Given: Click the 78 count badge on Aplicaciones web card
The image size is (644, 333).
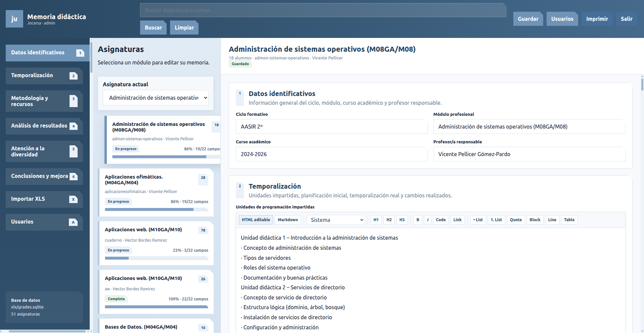Looking at the screenshot, I should click(x=203, y=230).
